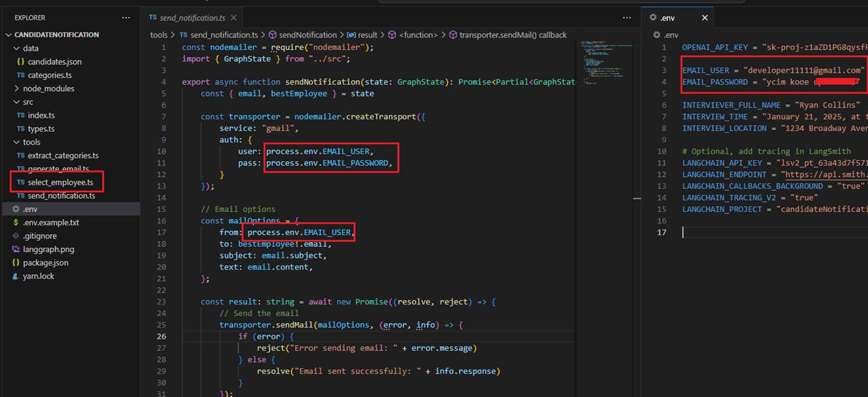Open types.ts in the Explorer
Screen dimensions: 868x397
click(x=41, y=129)
